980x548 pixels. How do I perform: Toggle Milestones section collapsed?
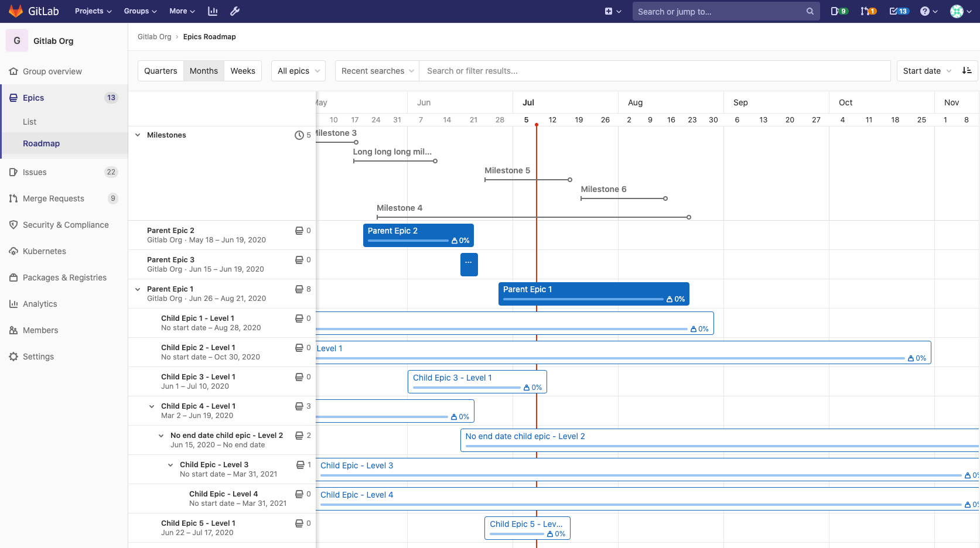click(x=138, y=135)
